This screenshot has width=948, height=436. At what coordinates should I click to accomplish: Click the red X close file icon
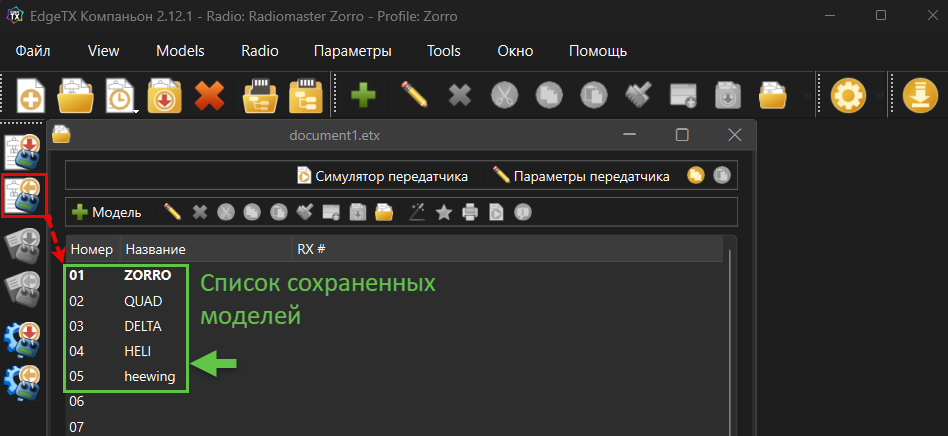[209, 95]
